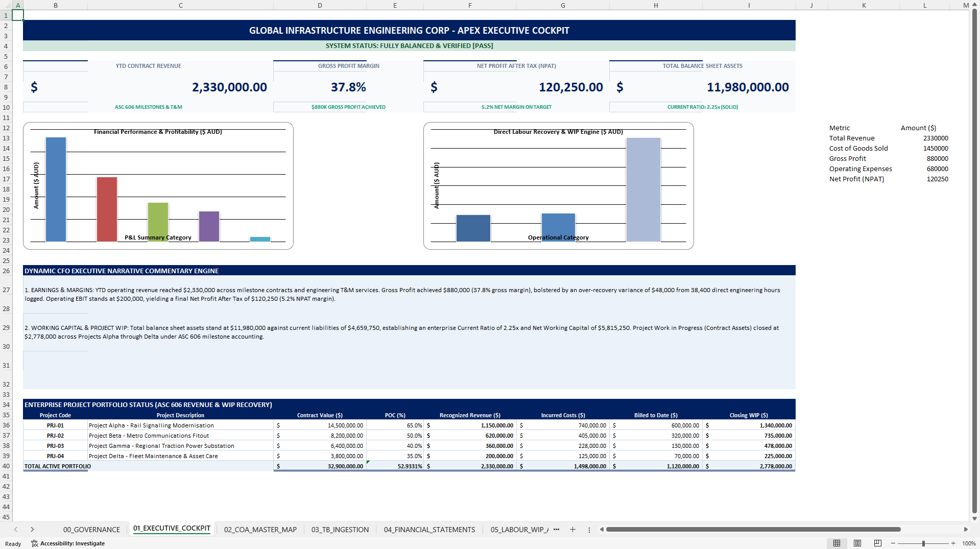Screen dimensions: 980x549
Task: Open the 02_COA_MASTER_MAP sheet tab
Action: pos(260,530)
